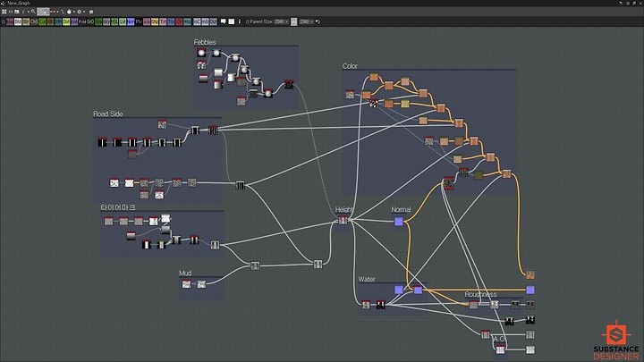Add a Pixel Processor node (Pix)

[139, 21]
